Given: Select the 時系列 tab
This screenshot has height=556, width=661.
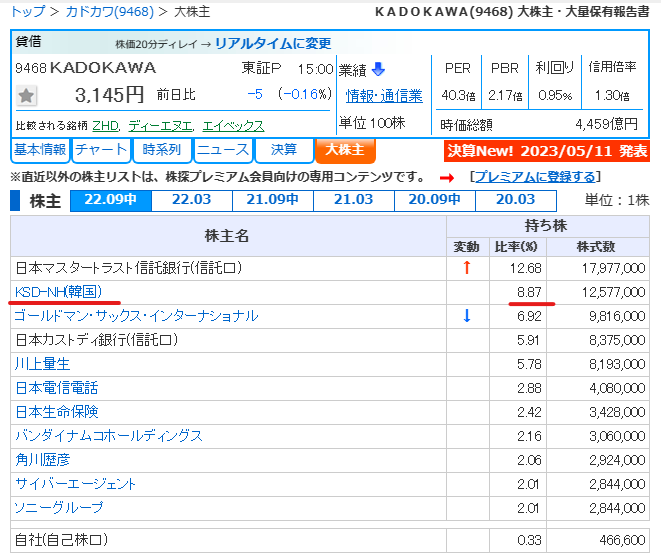Looking at the screenshot, I should (x=162, y=150).
